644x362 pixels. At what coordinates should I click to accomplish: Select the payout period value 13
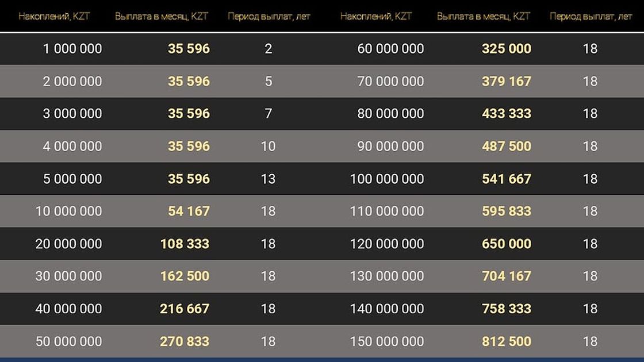pyautogui.click(x=269, y=179)
